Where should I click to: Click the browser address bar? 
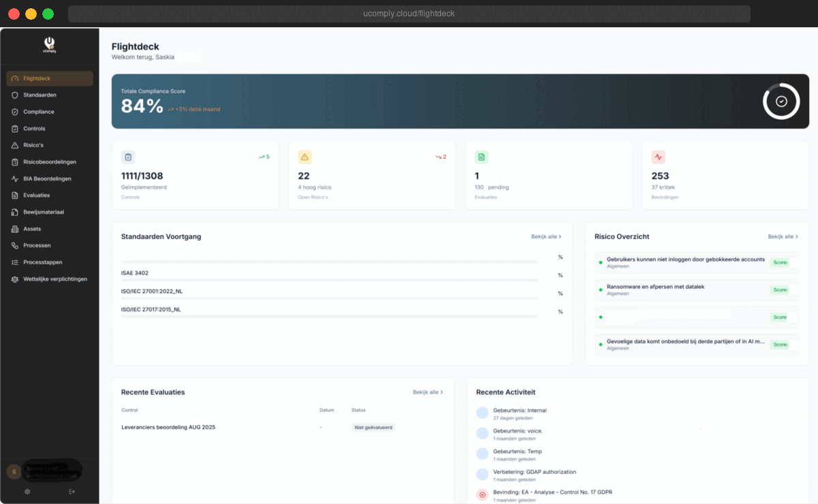pyautogui.click(x=409, y=14)
